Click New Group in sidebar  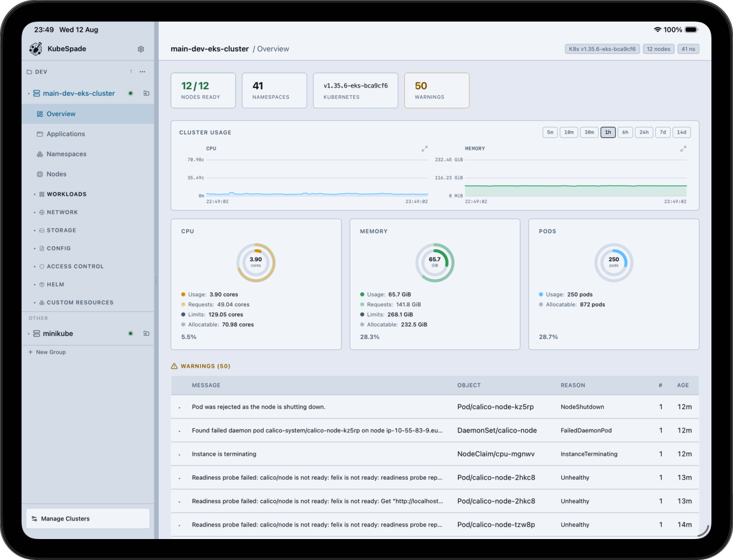(x=47, y=352)
